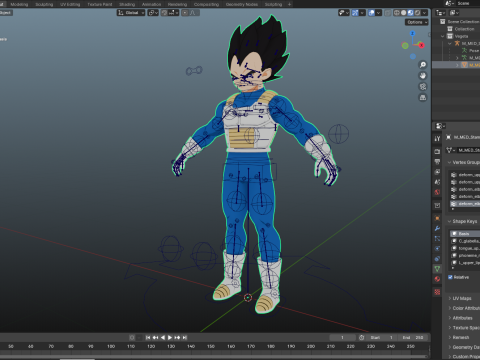The image size is (480, 360).
Task: Open the Object Data green triangle tab
Action: tap(437, 269)
